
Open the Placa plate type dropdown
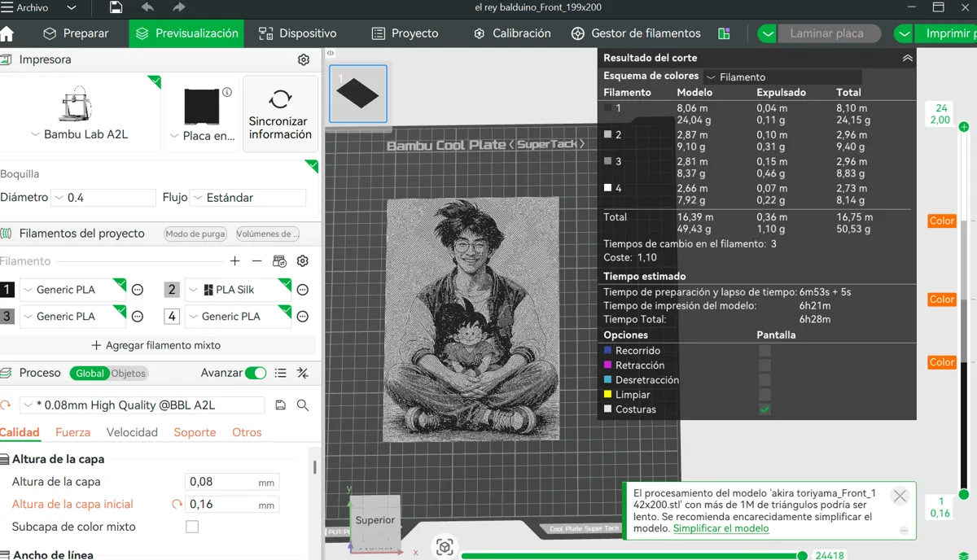(202, 136)
